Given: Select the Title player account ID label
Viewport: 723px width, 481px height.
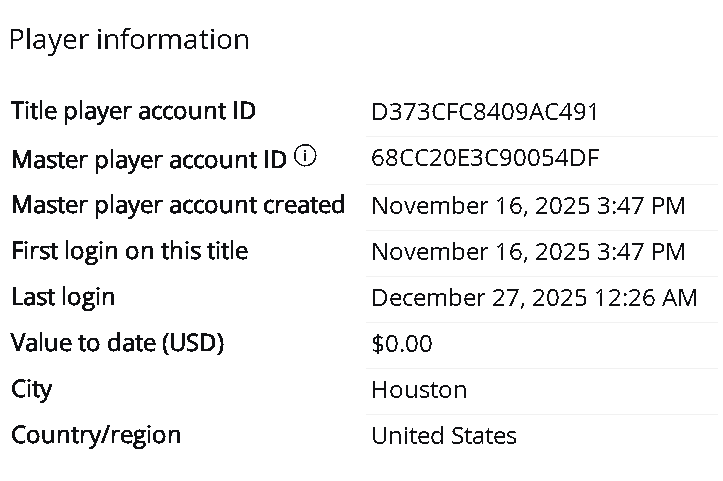Looking at the screenshot, I should pos(133,111).
